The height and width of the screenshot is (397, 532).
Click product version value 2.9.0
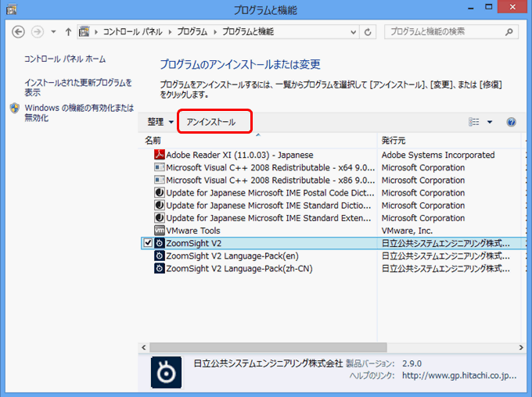tap(412, 363)
